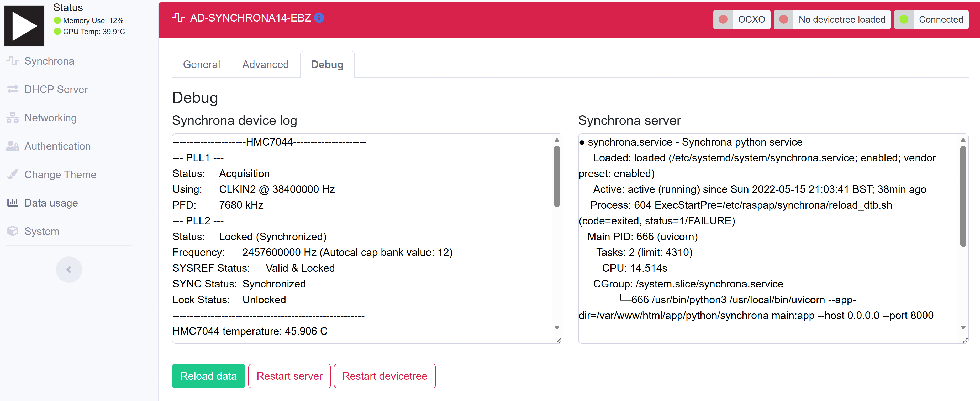Click the 'Using: CLKIN2 @ 38400000 Hz' line
The height and width of the screenshot is (401, 980).
254,189
